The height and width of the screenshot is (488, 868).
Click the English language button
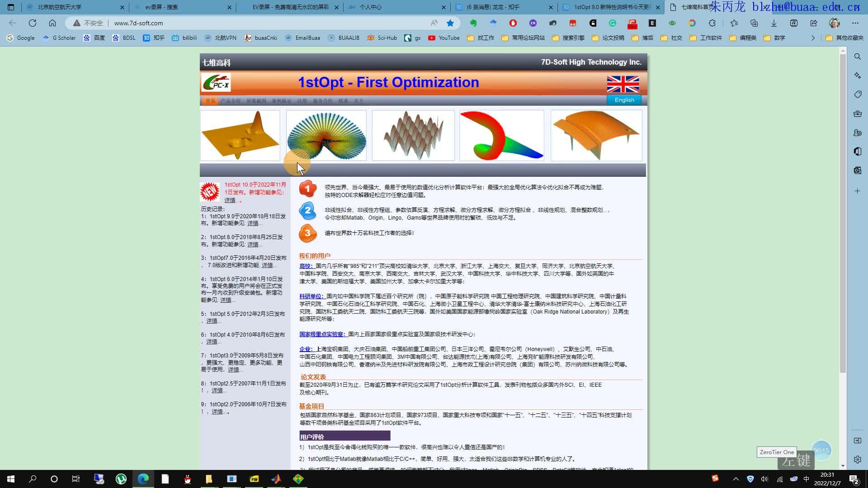624,100
